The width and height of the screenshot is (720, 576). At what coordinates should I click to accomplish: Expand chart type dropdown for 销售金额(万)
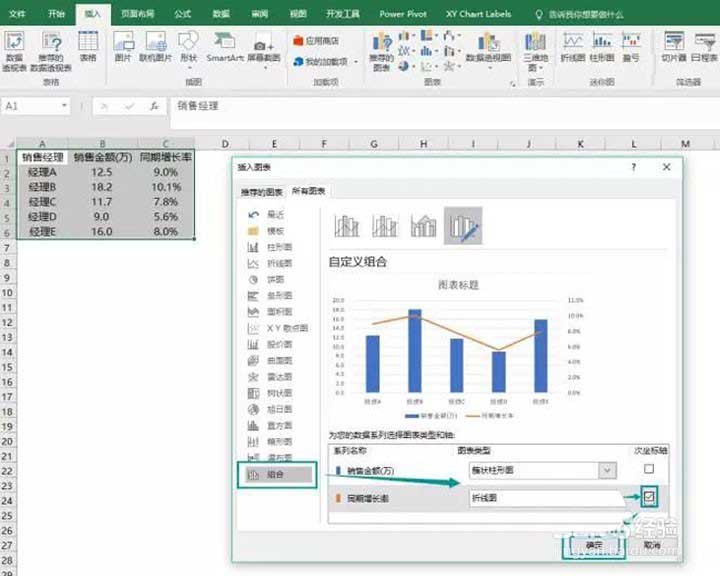click(x=607, y=470)
